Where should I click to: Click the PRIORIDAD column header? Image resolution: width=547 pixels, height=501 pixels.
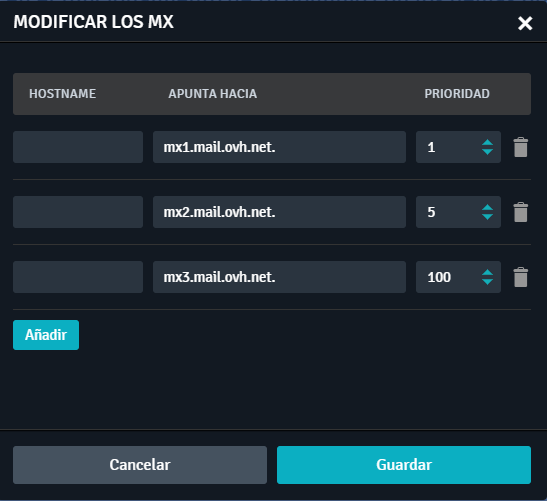457,94
